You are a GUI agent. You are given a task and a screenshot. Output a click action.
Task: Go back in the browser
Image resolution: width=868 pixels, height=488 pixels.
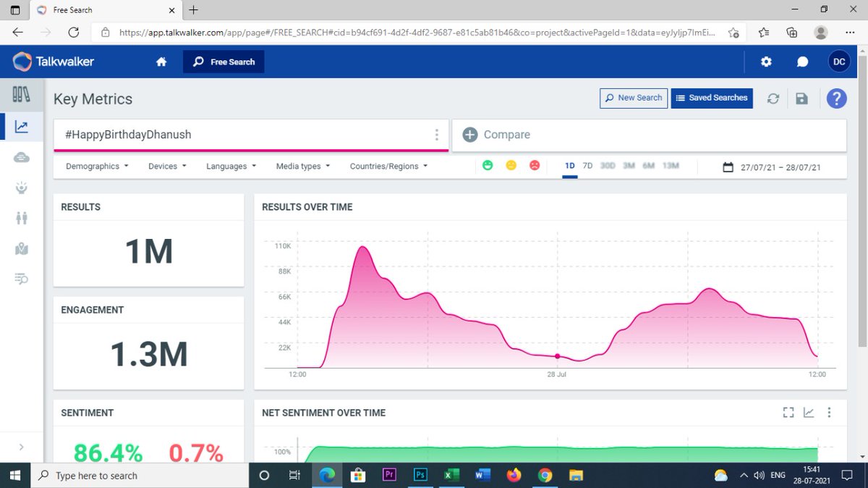click(x=17, y=33)
